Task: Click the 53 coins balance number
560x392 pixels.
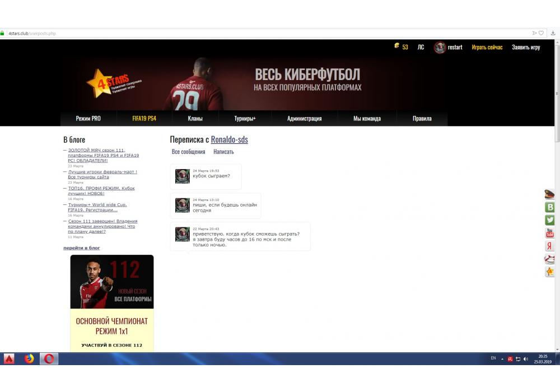Action: pyautogui.click(x=405, y=47)
